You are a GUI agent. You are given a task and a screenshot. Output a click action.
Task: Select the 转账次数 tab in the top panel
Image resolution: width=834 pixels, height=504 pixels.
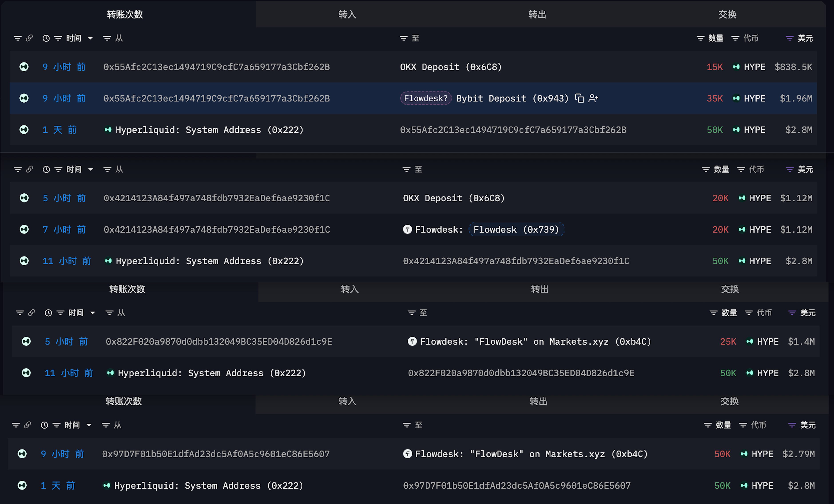point(125,14)
